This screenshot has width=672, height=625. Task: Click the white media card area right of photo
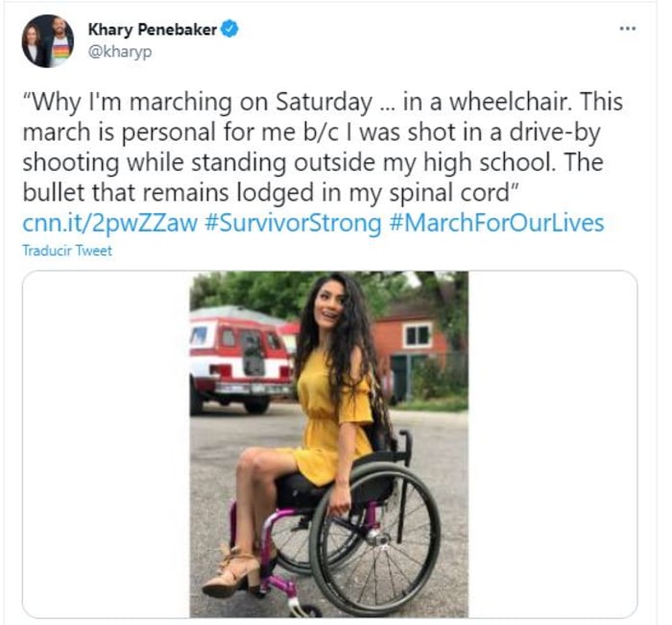[x=552, y=445]
